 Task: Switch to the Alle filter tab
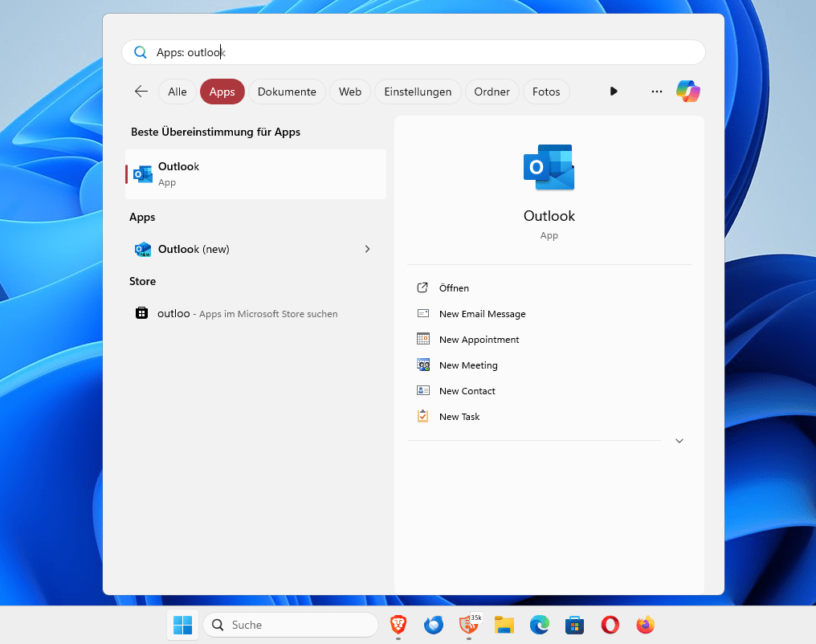177,92
